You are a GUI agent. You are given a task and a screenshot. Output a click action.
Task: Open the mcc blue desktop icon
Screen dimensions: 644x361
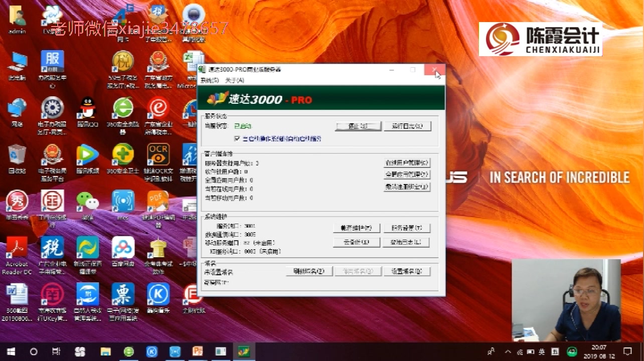[x=123, y=205]
